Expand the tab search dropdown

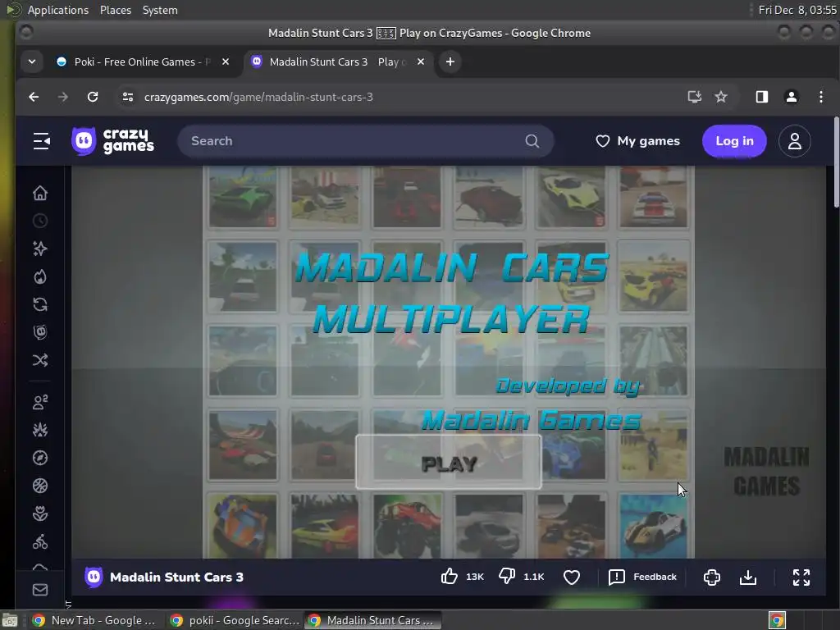click(32, 62)
